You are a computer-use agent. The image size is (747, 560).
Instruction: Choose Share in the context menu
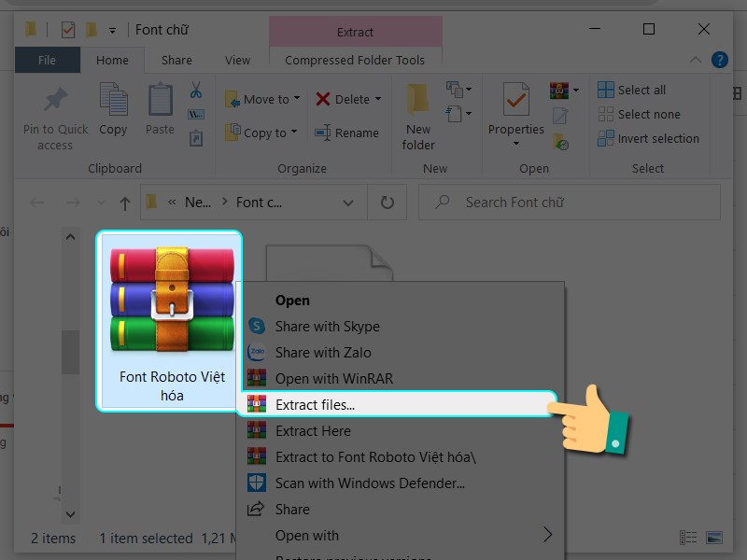[x=401, y=510]
